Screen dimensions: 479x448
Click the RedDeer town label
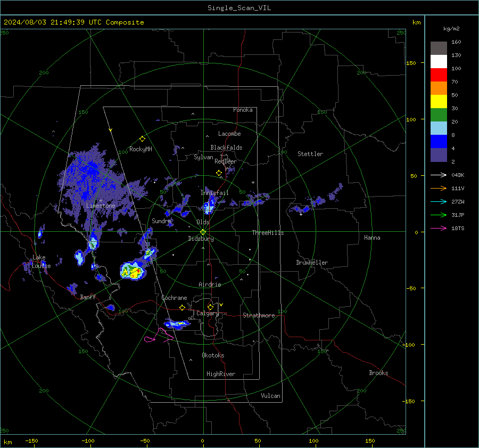(x=226, y=161)
